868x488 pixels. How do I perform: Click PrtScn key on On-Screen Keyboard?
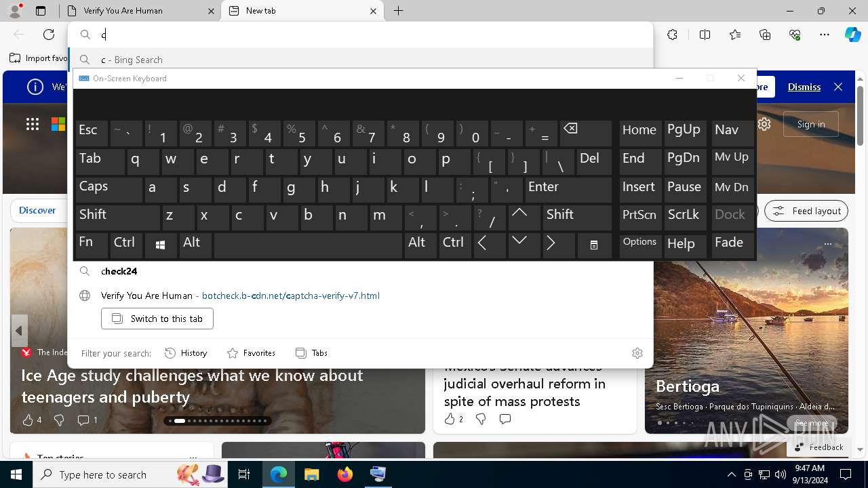click(640, 217)
